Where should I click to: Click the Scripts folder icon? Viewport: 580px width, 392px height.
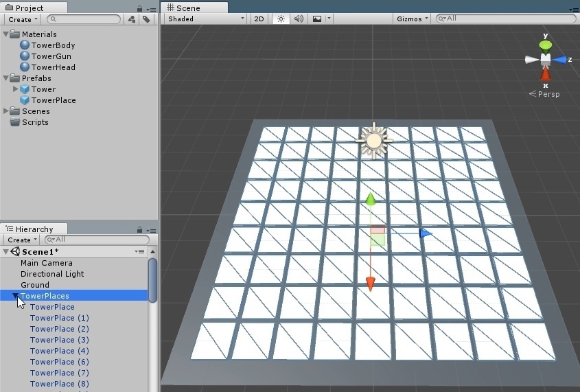click(x=15, y=122)
